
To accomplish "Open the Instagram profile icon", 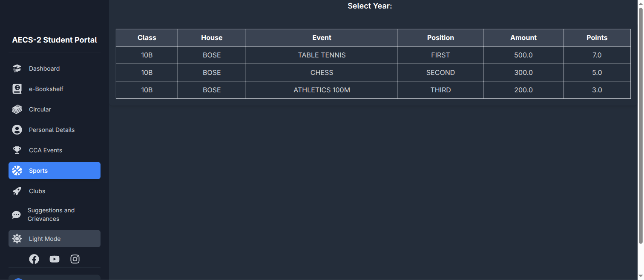I will (75, 259).
